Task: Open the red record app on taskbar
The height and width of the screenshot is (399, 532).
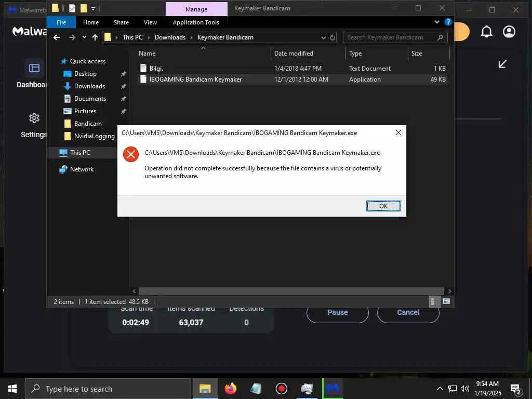Action: click(281, 389)
